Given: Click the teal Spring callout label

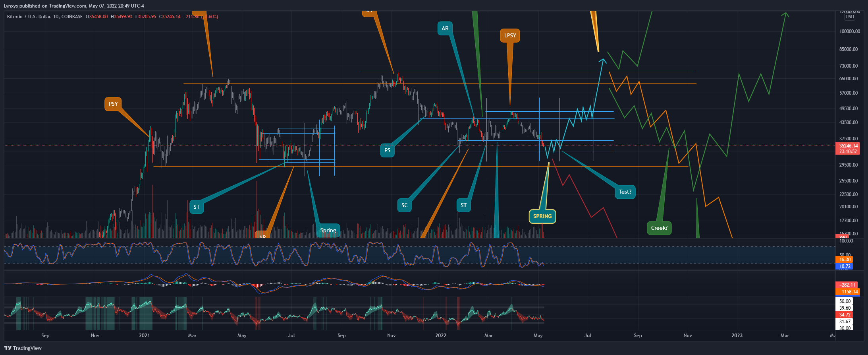Looking at the screenshot, I should pos(328,230).
